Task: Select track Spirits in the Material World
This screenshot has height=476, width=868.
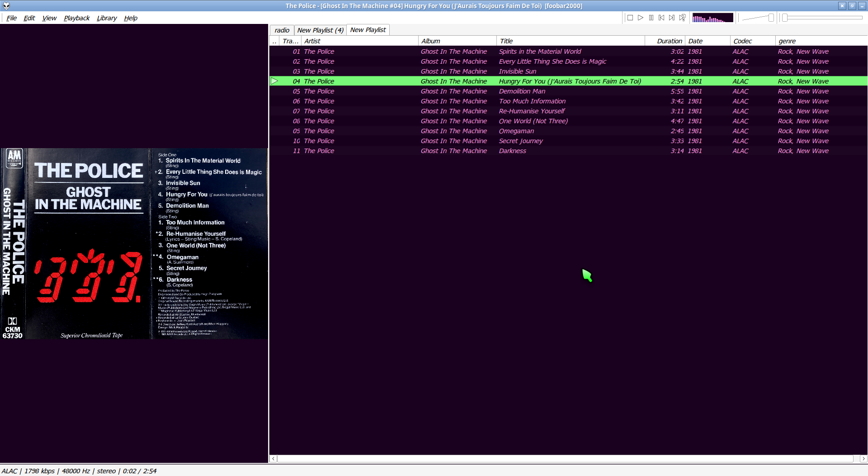Action: tap(568, 51)
